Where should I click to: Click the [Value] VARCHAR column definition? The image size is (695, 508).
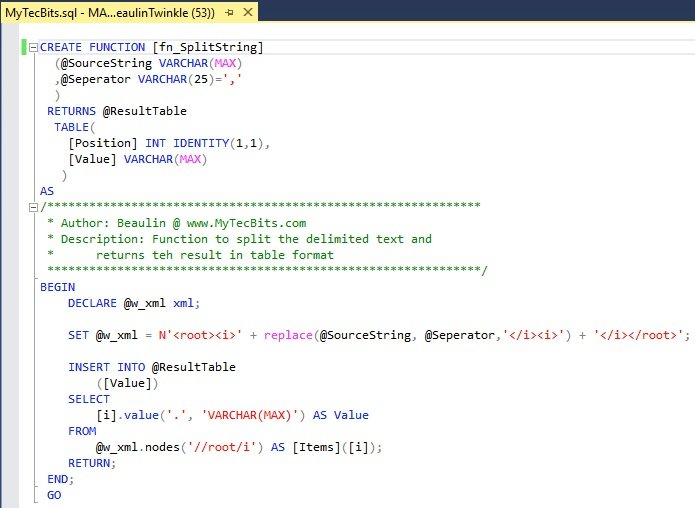point(138,159)
